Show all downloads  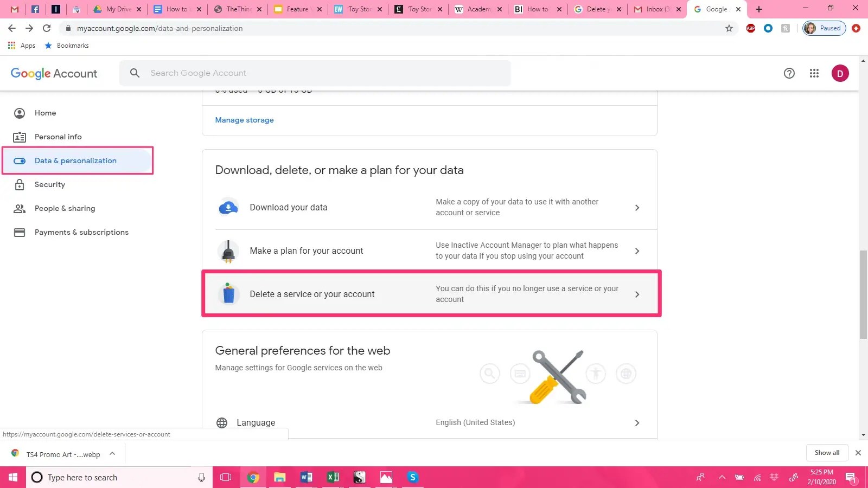(827, 453)
